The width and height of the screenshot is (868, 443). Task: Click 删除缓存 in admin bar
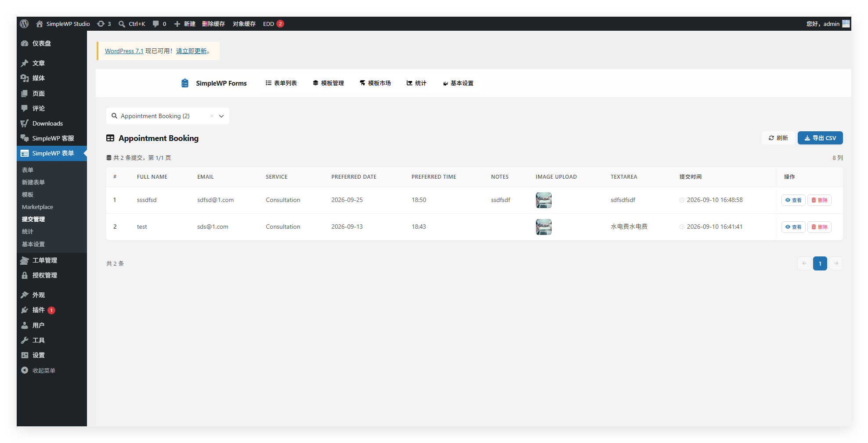pos(213,24)
